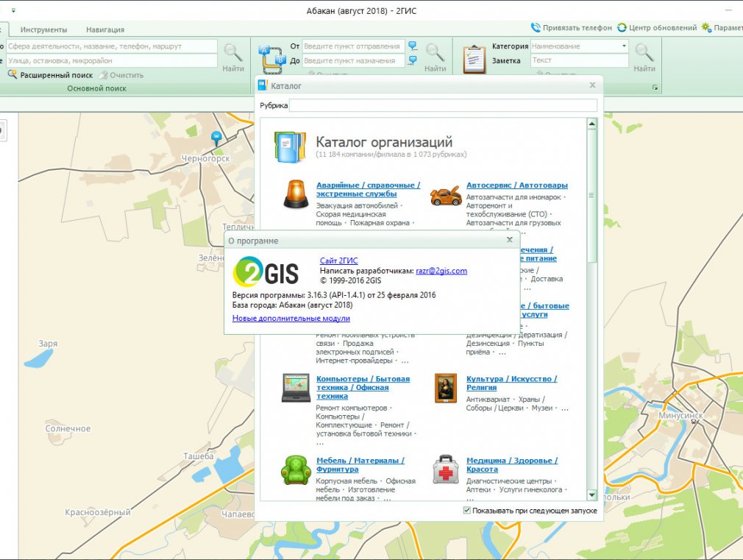Click the Минусинск label on map

pos(680,415)
